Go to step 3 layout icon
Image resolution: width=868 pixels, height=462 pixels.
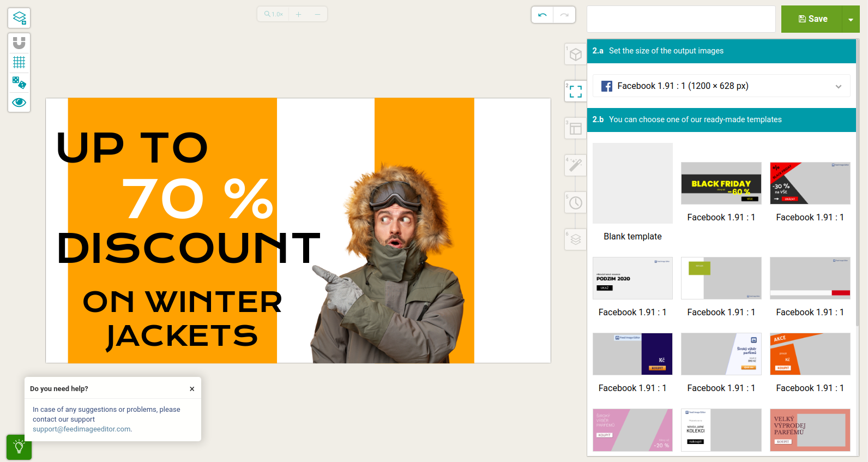tap(576, 129)
